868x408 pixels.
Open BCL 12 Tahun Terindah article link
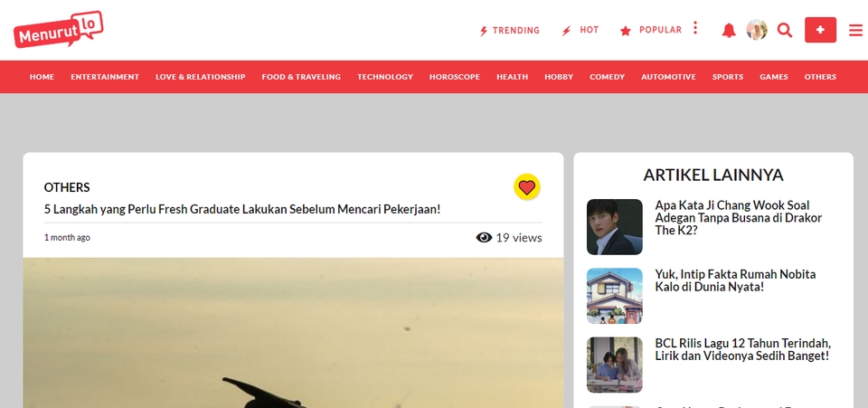point(743,349)
